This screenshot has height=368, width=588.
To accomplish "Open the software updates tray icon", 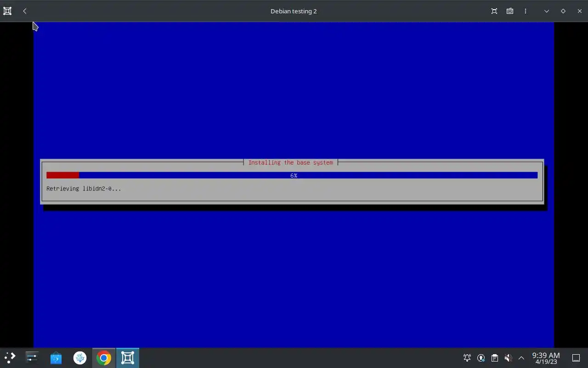I will click(481, 358).
